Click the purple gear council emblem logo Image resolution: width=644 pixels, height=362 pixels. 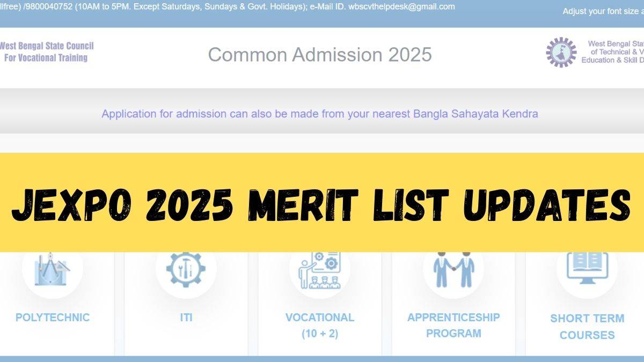click(561, 53)
